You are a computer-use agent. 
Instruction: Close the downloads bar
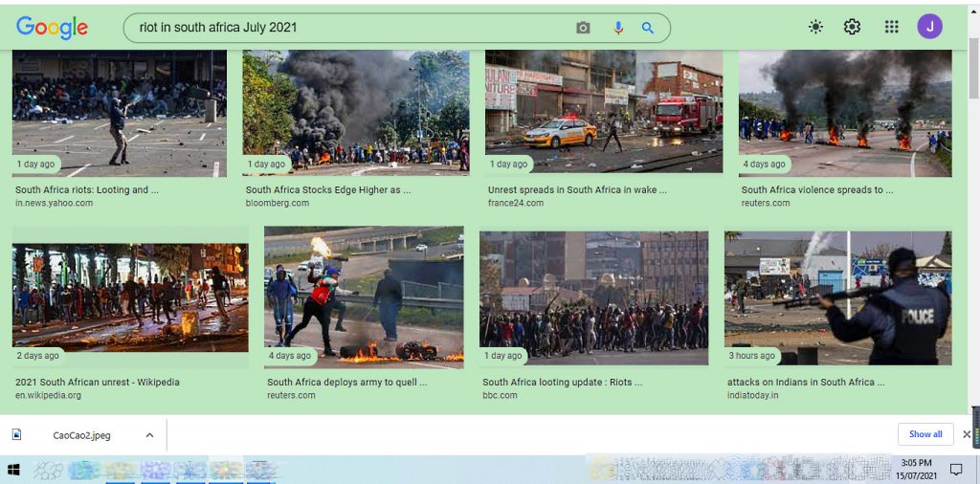click(x=966, y=434)
